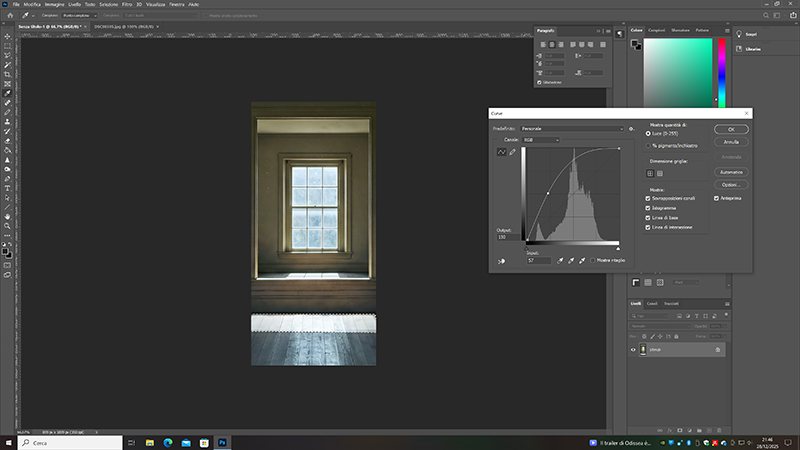The width and height of the screenshot is (800, 450).
Task: Choose curve point editing mode in Curve
Action: [x=502, y=152]
